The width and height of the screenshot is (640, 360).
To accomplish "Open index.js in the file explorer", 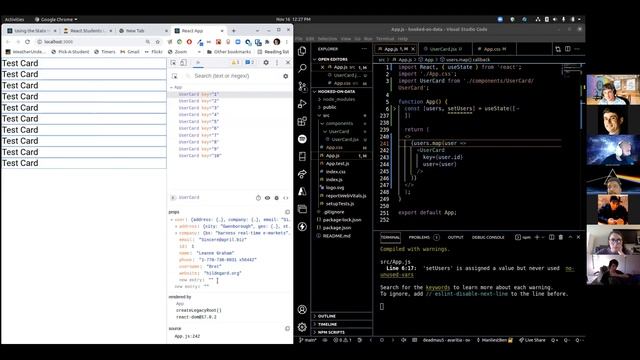I will (333, 180).
